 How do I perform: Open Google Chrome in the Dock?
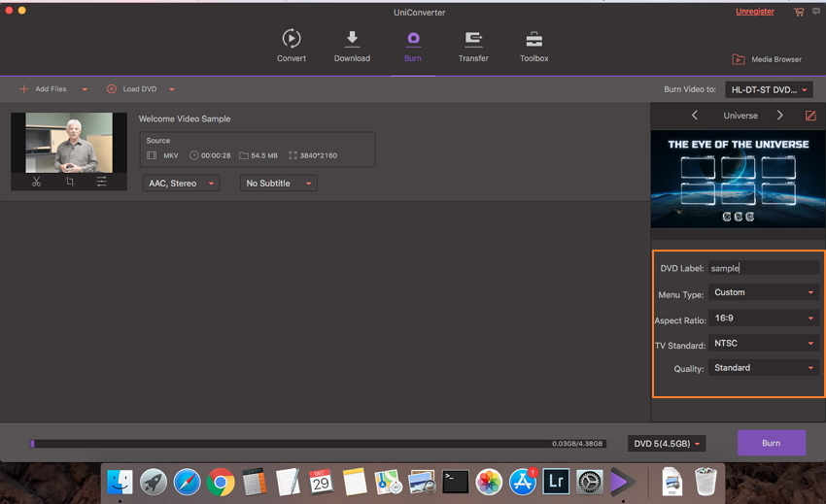pos(221,482)
